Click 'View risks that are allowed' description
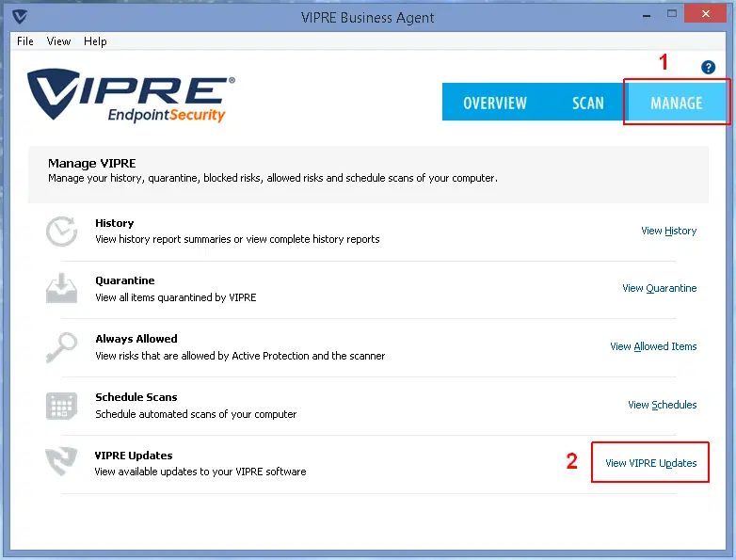The image size is (736, 560). pyautogui.click(x=240, y=356)
